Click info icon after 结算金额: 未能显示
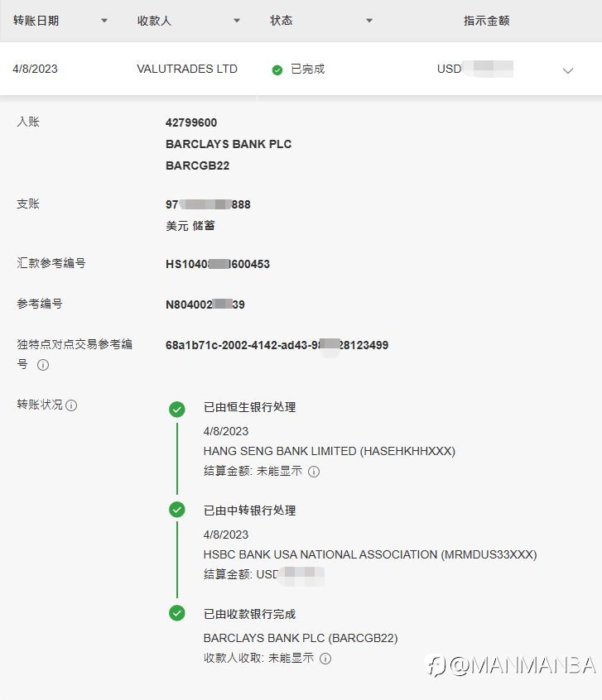Screen dimensions: 602x700 (314, 472)
